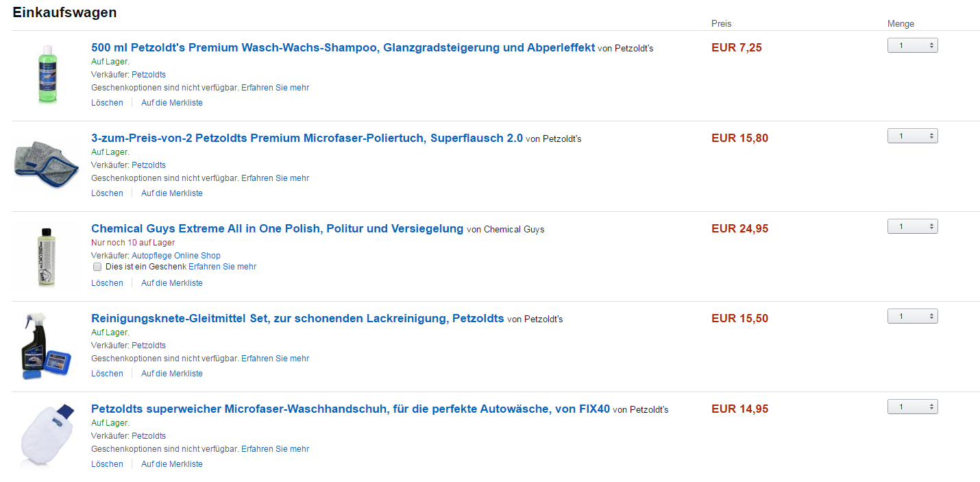
Task: Open the Reinigungsknete-Gleitmittel Set title link
Action: 297,319
